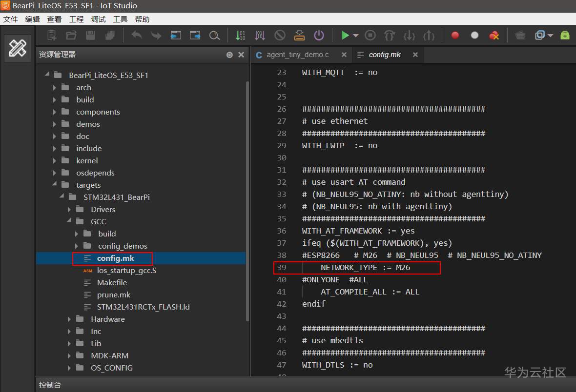Start debugging with the green play icon
Viewport: 576px width, 392px height.
[345, 35]
